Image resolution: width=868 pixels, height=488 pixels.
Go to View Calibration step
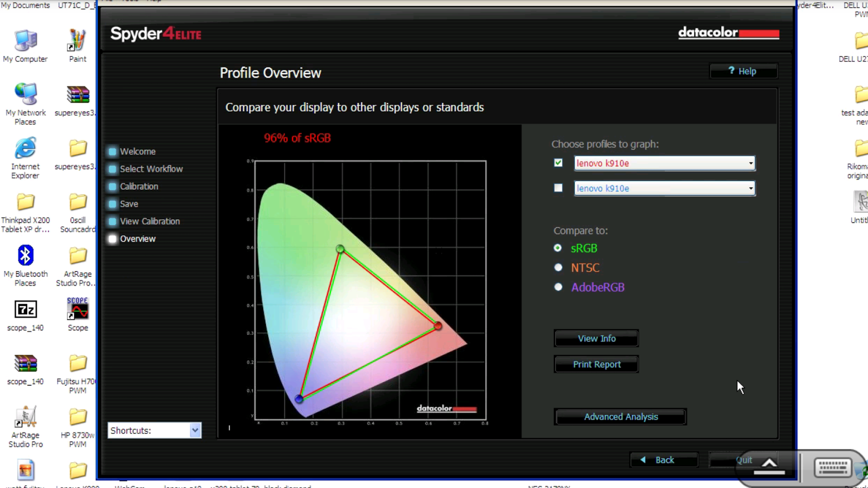click(x=150, y=221)
